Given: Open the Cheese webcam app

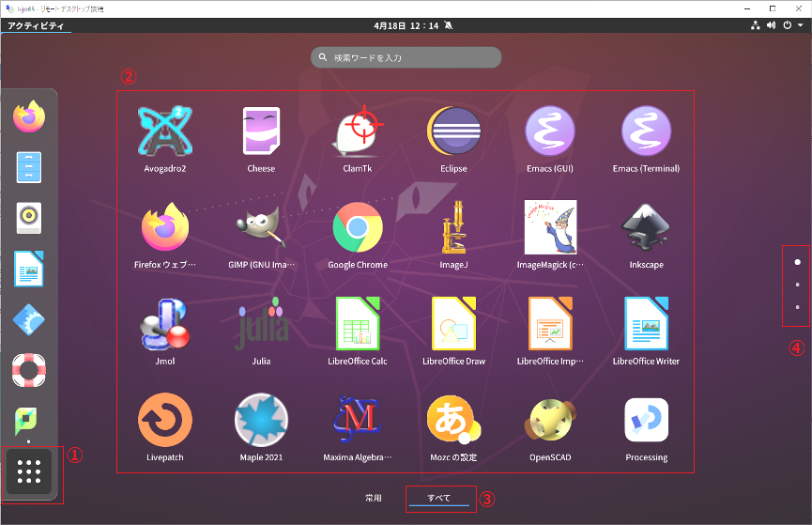Looking at the screenshot, I should click(261, 131).
